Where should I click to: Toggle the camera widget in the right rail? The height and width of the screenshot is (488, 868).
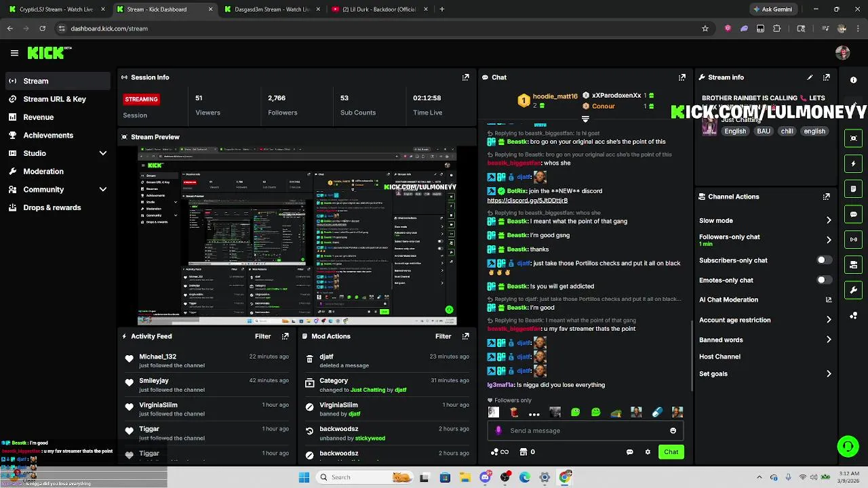[x=853, y=265]
